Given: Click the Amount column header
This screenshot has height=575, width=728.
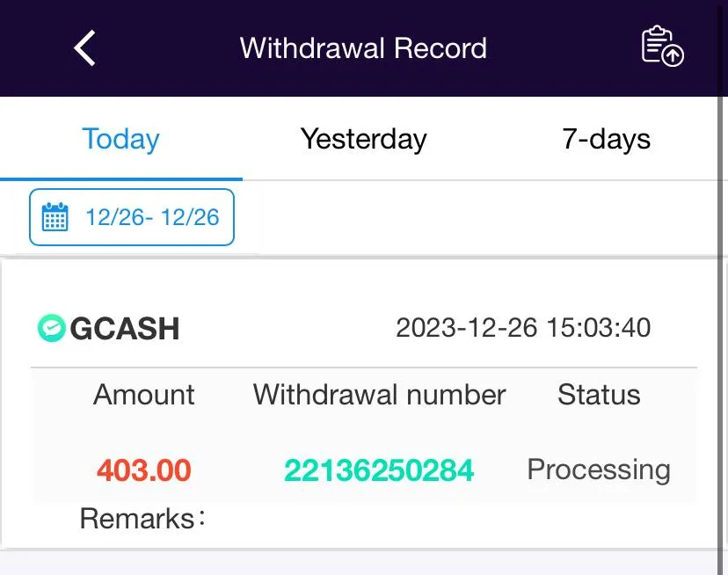Looking at the screenshot, I should [144, 395].
